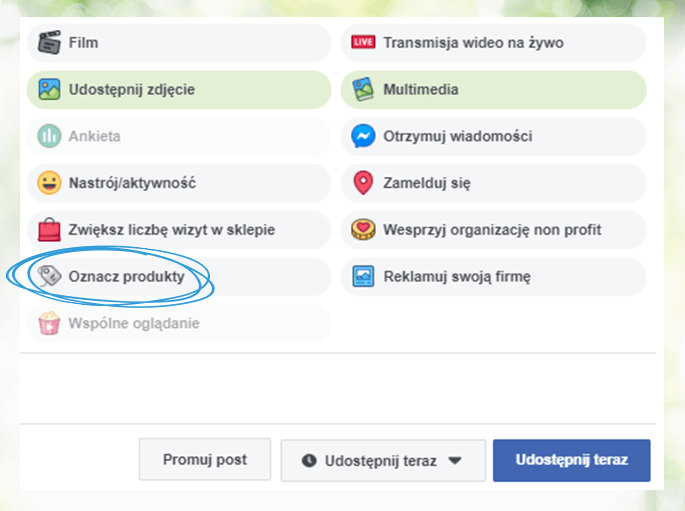Click the red shopping bag icon
The image size is (685, 511).
pos(49,229)
